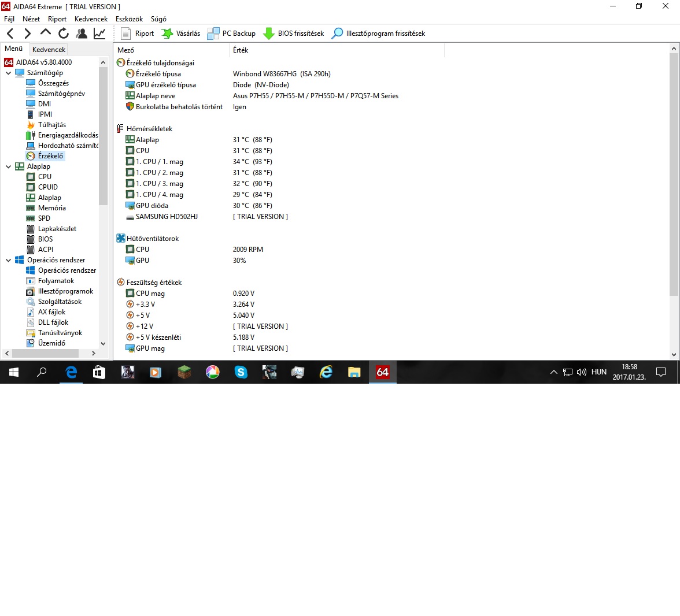Collapse the Számítógép tree node
Viewport: 680px width, 616px height.
tap(8, 73)
